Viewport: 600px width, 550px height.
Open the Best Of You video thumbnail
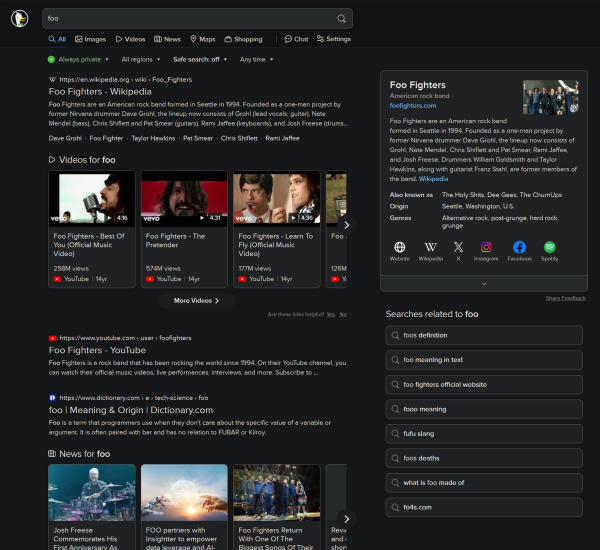[92, 198]
